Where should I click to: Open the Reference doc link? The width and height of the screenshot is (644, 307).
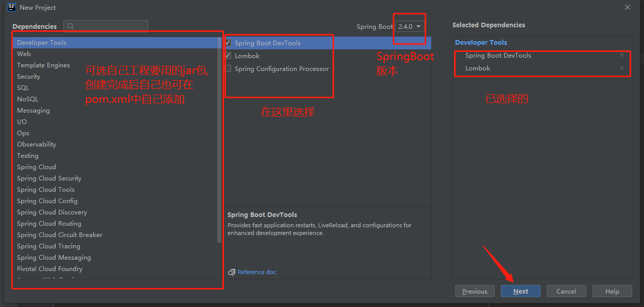[x=257, y=272]
